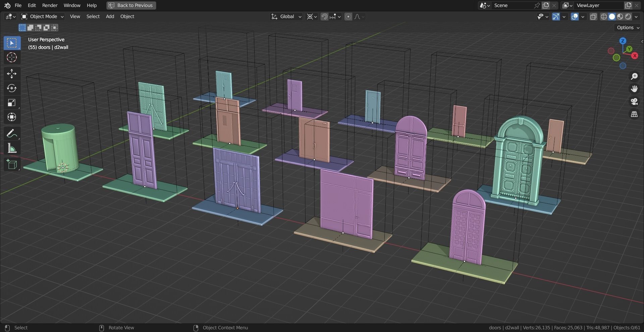Open the editor type dropdown

point(10,16)
